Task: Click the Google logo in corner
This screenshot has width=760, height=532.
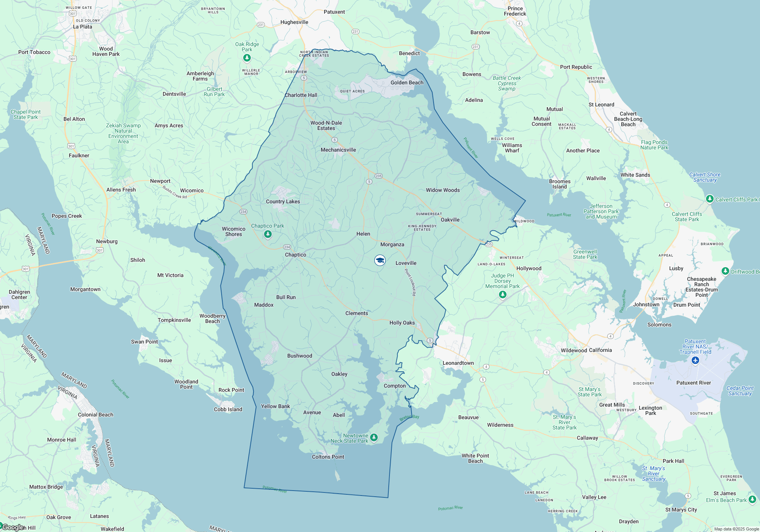Action: [13, 527]
